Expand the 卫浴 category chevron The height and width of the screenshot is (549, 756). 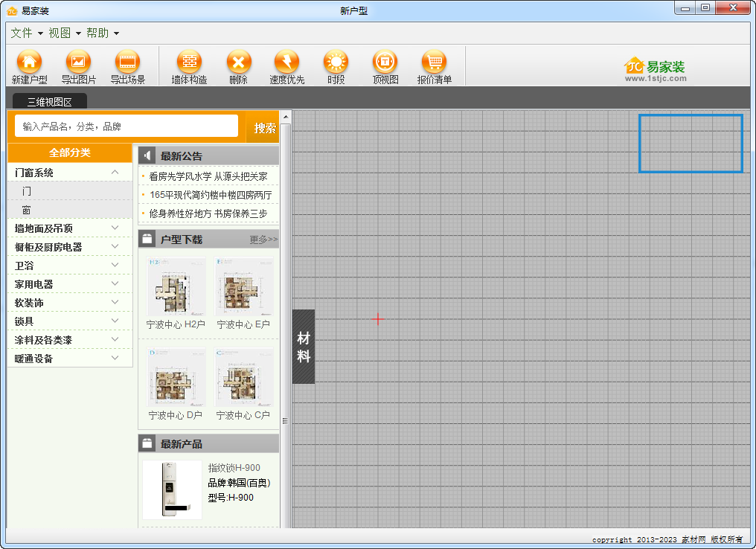tap(115, 265)
